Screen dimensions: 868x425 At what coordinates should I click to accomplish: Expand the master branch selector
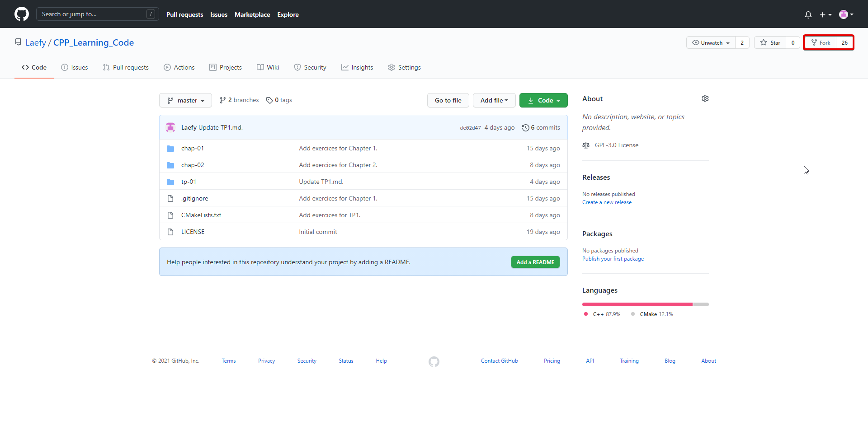click(x=185, y=100)
